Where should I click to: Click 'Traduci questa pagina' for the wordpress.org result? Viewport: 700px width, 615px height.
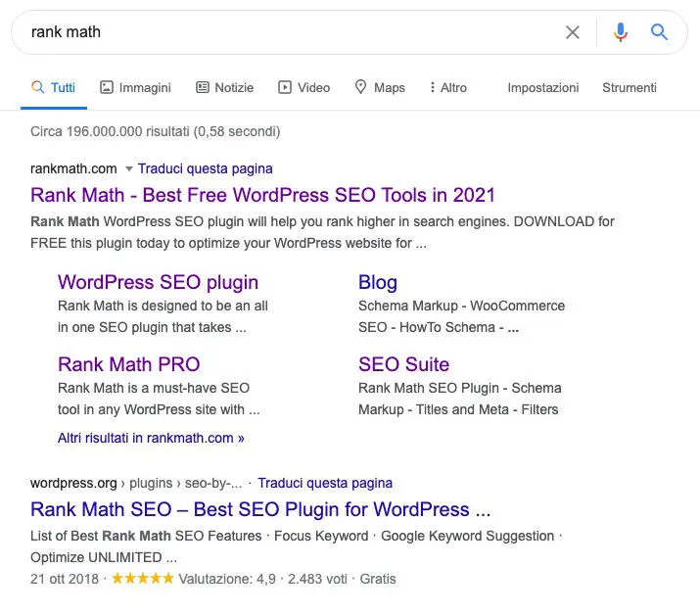pyautogui.click(x=325, y=483)
